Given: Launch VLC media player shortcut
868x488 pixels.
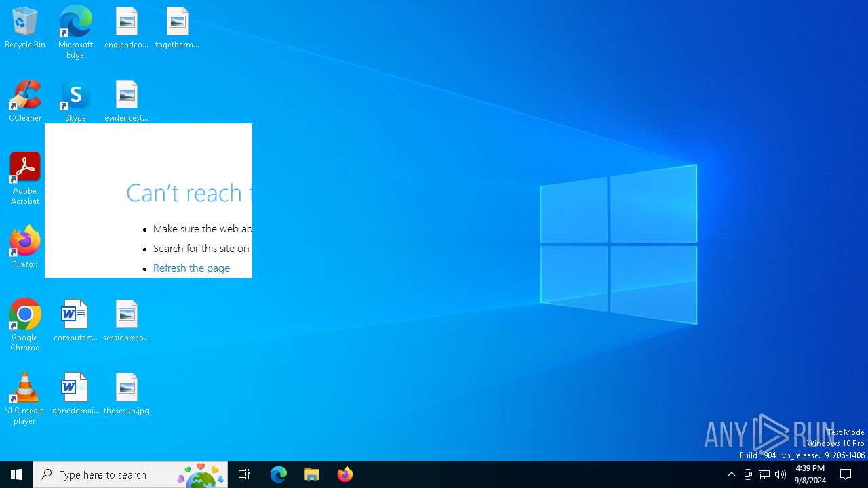Looking at the screenshot, I should (25, 399).
